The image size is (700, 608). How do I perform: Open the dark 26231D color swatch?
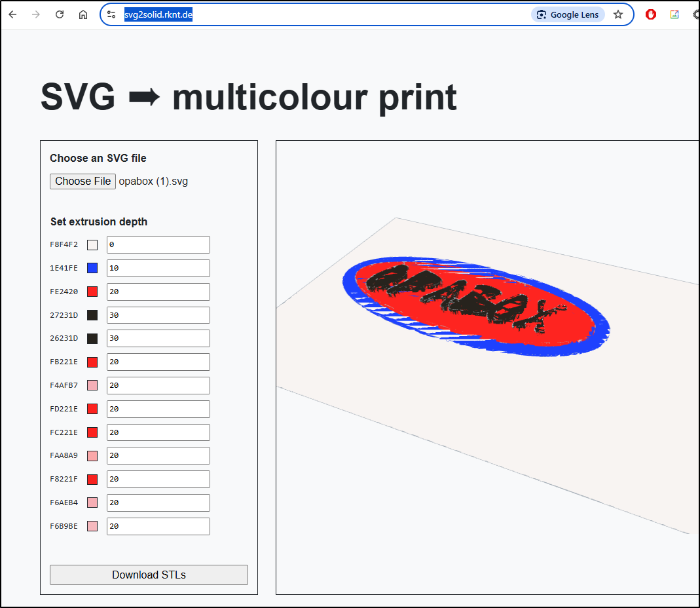(x=92, y=339)
